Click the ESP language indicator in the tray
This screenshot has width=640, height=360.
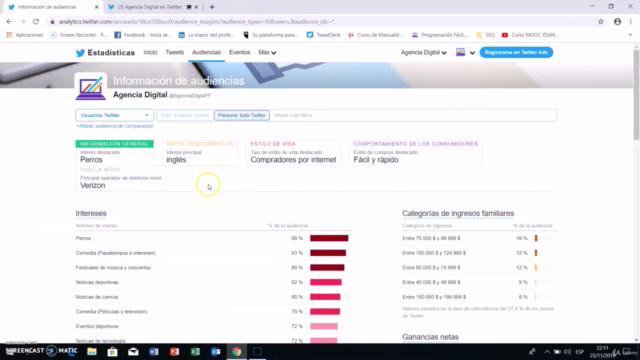click(x=579, y=351)
